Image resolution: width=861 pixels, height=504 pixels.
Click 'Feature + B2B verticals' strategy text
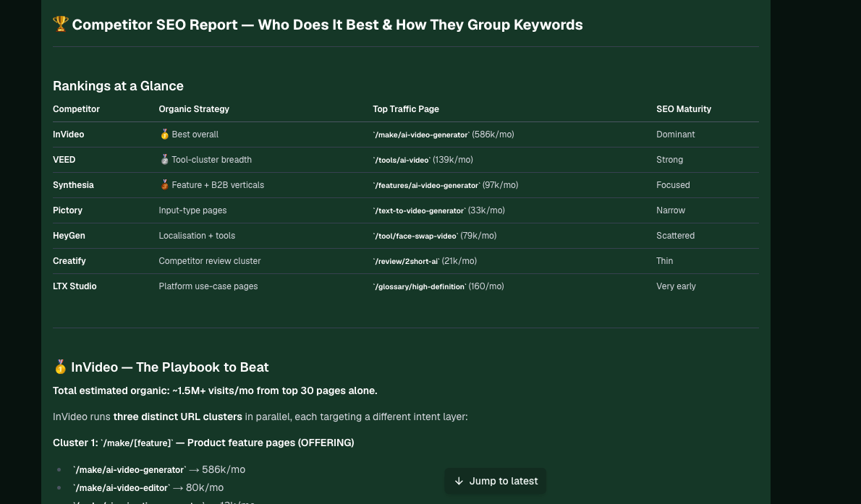(218, 185)
